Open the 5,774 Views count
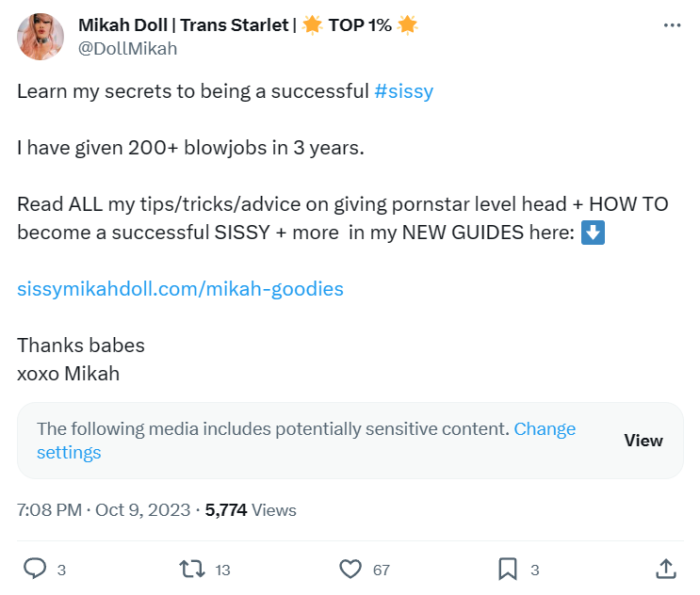 click(x=251, y=510)
